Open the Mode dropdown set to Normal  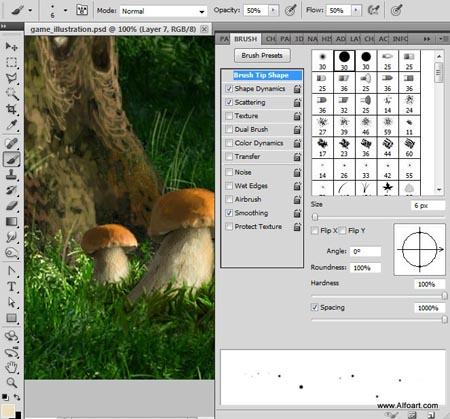[x=163, y=11]
